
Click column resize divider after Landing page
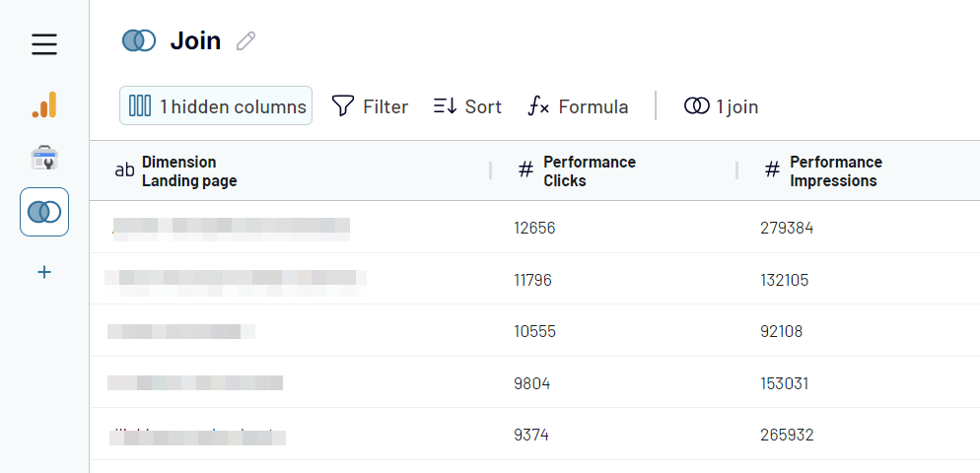tap(491, 170)
